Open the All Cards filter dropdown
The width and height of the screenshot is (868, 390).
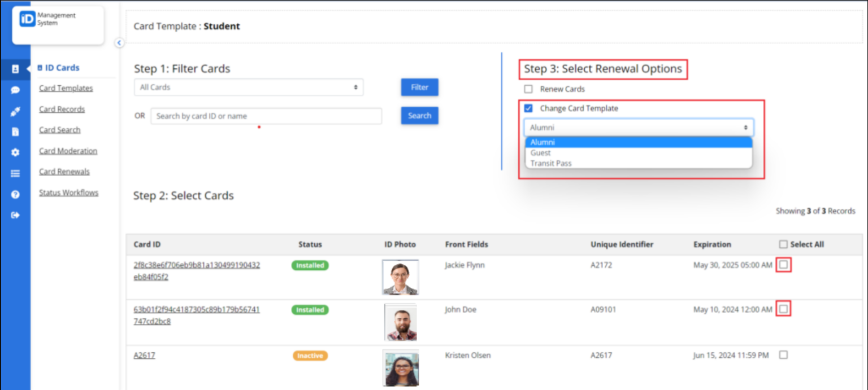[249, 87]
